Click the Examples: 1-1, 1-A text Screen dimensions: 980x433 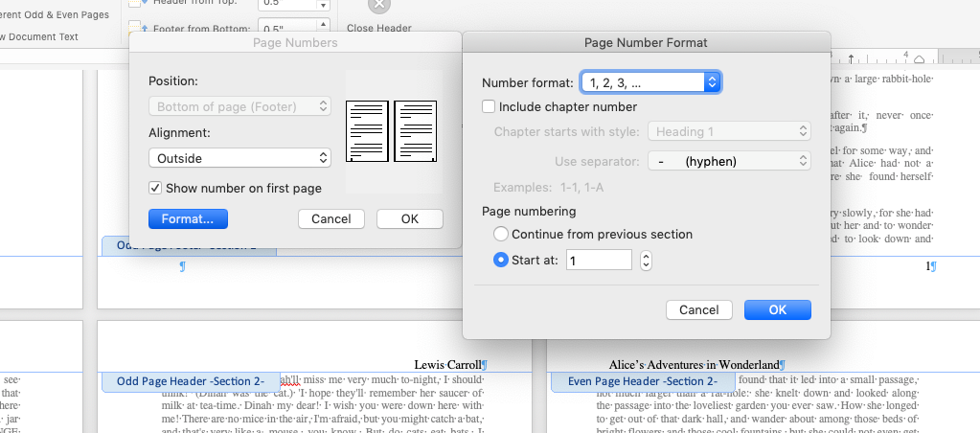click(x=548, y=188)
